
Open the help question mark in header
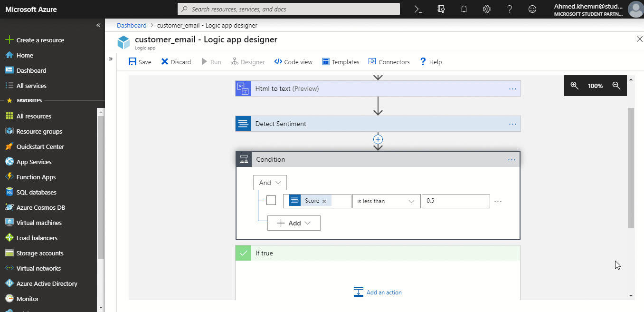[x=510, y=9]
